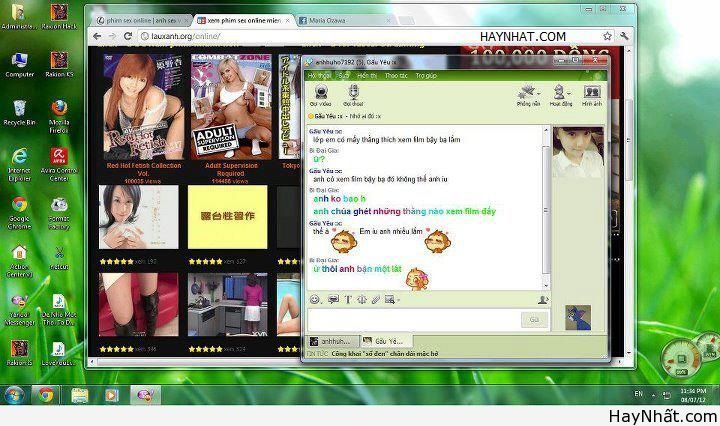Select the Rakion KS desktop icon
720x426 pixels.
coord(59,65)
